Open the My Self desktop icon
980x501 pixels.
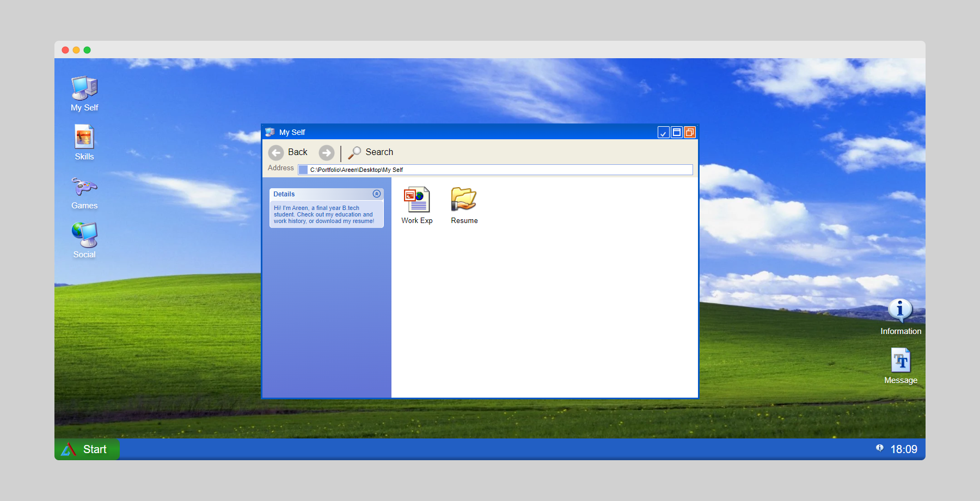pyautogui.click(x=84, y=94)
